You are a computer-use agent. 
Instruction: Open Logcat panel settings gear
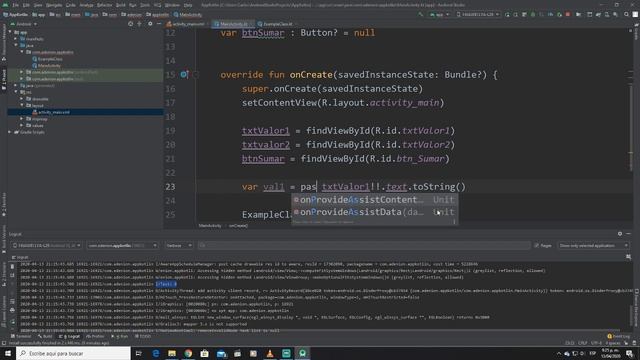coord(620,234)
